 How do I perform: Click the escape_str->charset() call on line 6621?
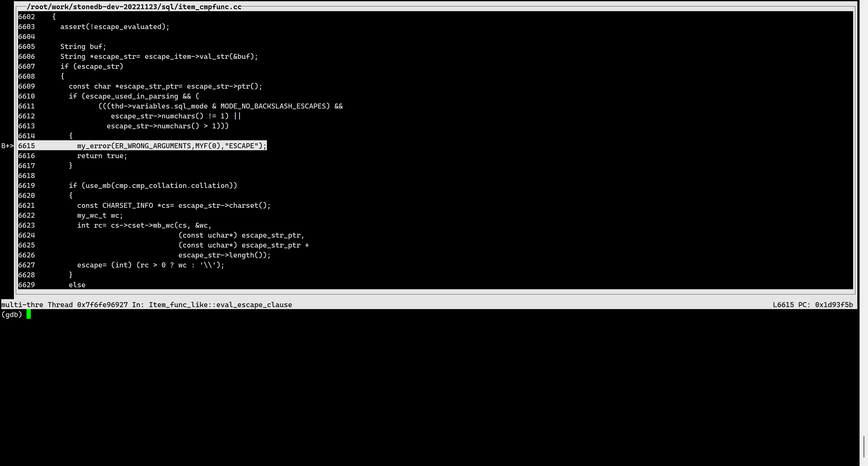224,205
